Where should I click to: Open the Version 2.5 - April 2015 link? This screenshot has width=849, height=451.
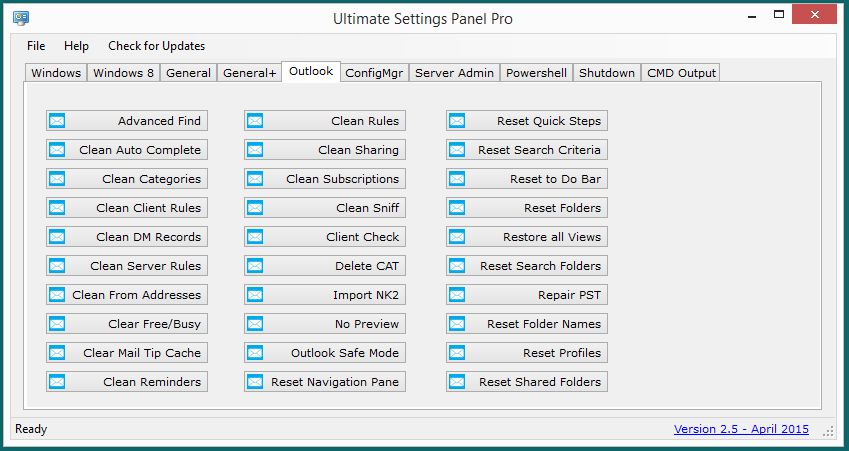pyautogui.click(x=741, y=429)
